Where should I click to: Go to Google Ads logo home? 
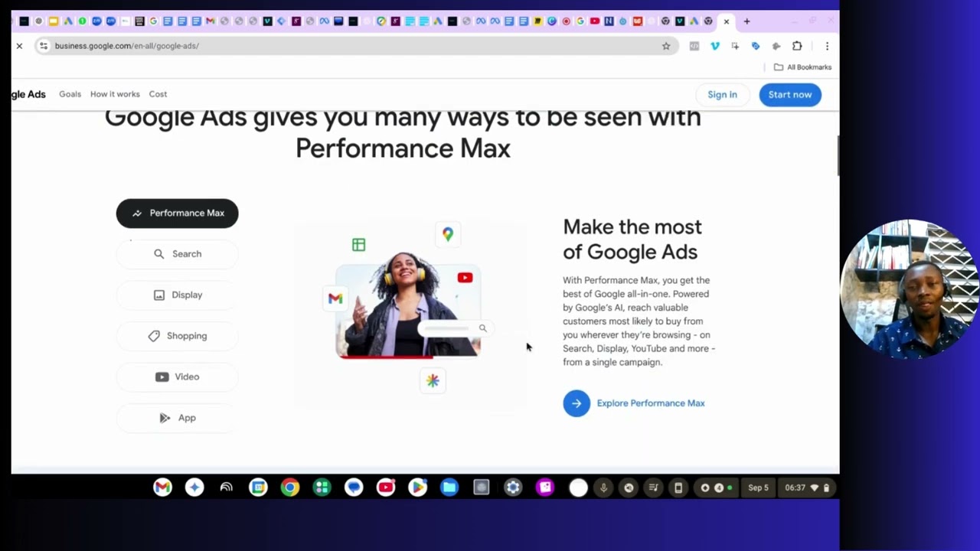tap(28, 94)
